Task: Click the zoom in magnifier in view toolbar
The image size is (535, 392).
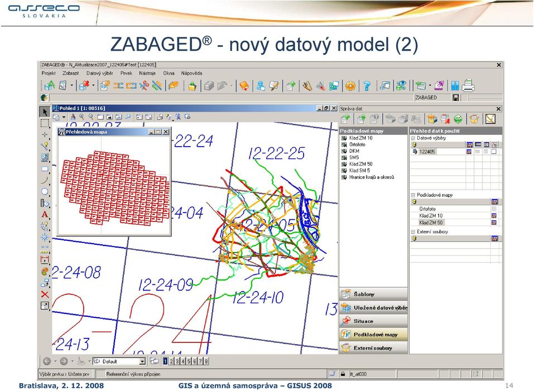Action: pyautogui.click(x=82, y=117)
